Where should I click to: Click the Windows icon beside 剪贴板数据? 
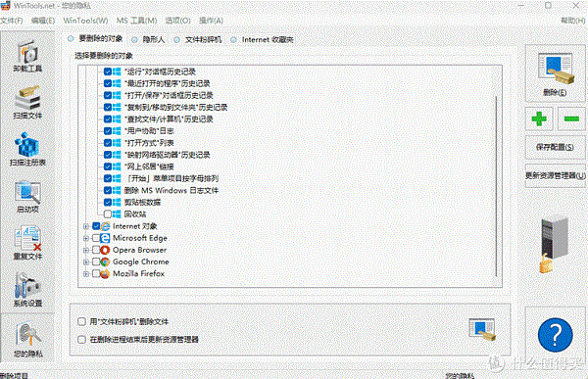coord(117,202)
